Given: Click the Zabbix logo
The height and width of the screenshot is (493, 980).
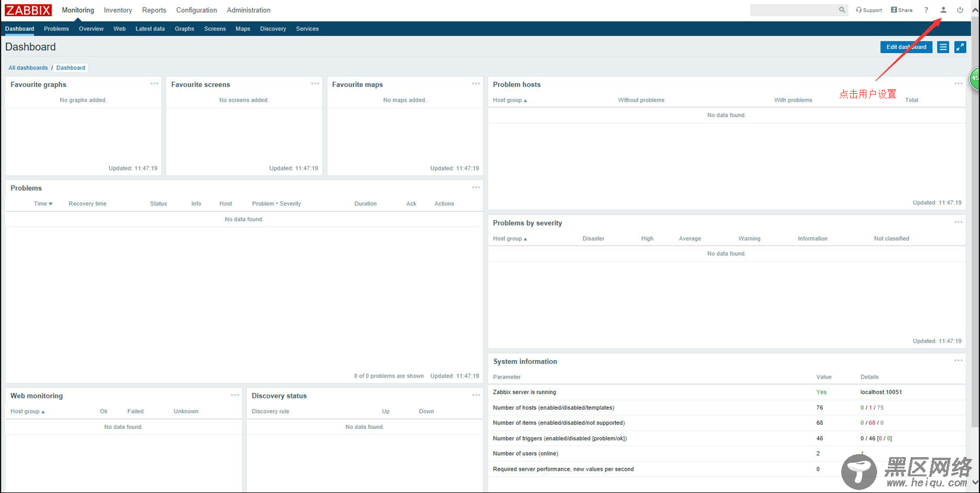Looking at the screenshot, I should 28,10.
